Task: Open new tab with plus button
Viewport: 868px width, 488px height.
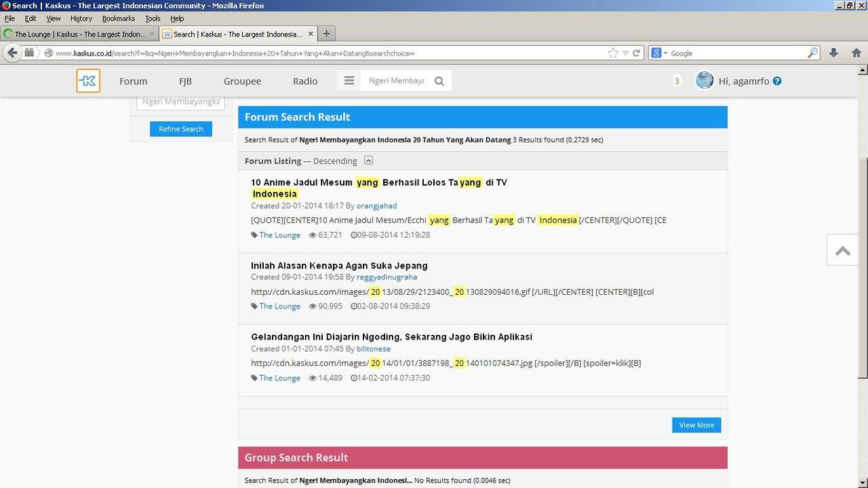Action: (326, 34)
